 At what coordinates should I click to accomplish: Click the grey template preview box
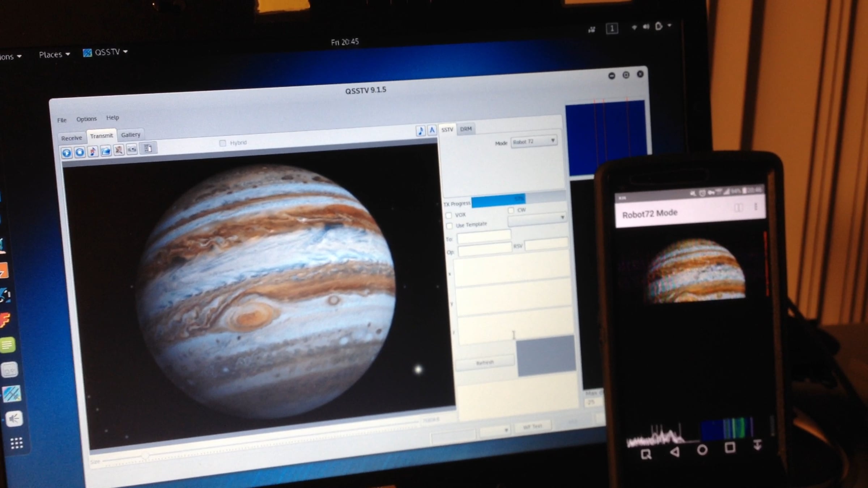tap(546, 356)
